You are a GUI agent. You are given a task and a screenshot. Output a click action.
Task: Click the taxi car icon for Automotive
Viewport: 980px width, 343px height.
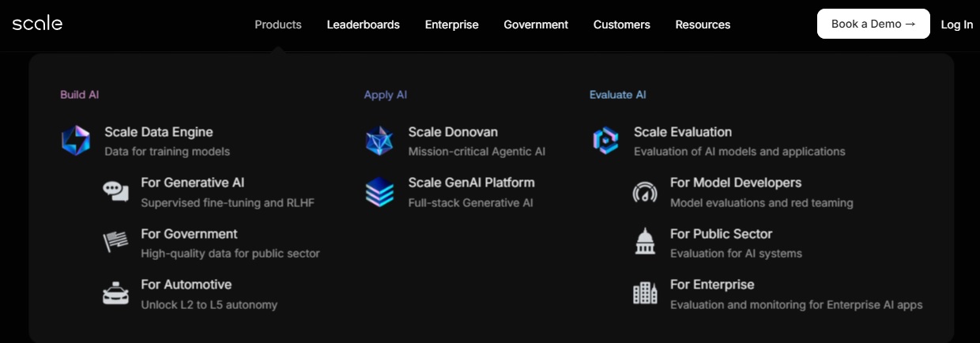115,293
